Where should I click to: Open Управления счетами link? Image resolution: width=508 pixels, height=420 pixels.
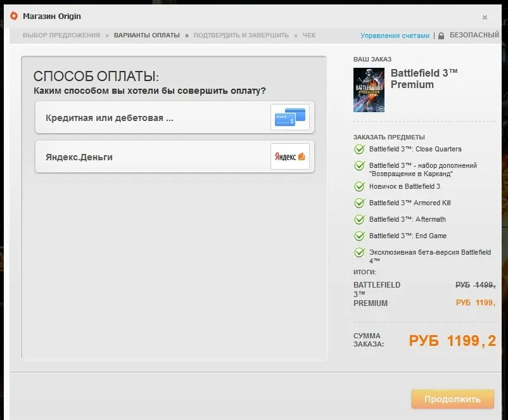point(395,35)
